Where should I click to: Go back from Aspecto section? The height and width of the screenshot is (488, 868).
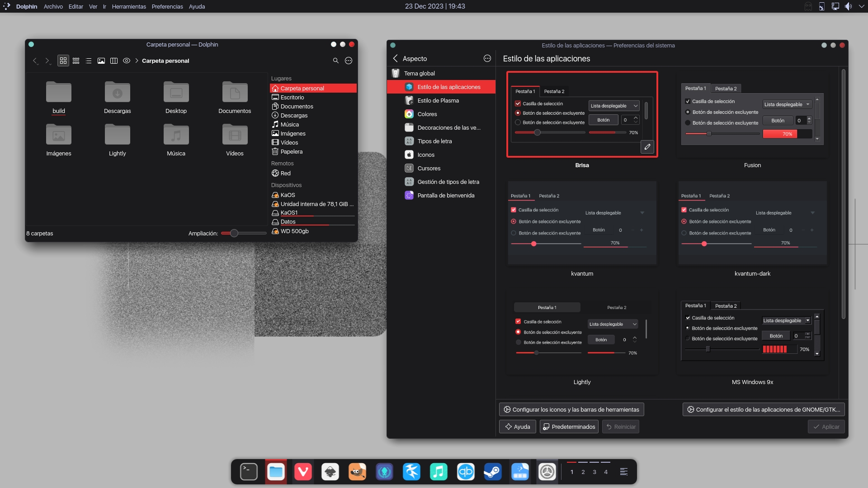tap(396, 59)
